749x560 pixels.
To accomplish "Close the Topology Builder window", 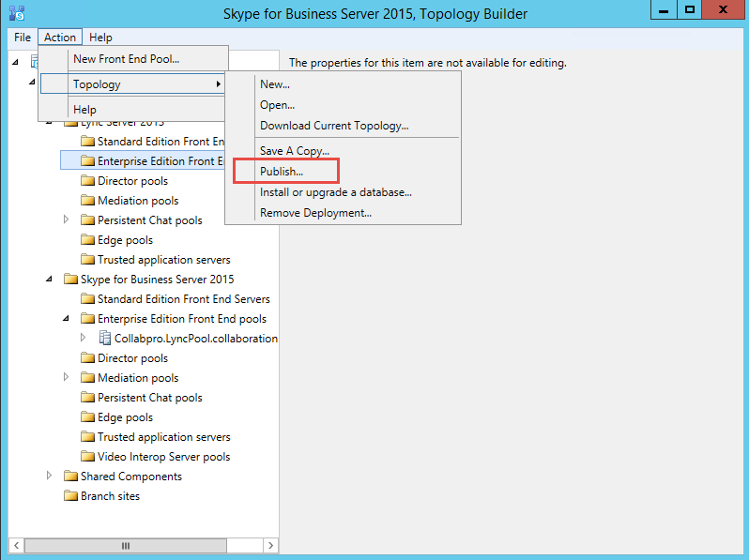I will 723,9.
